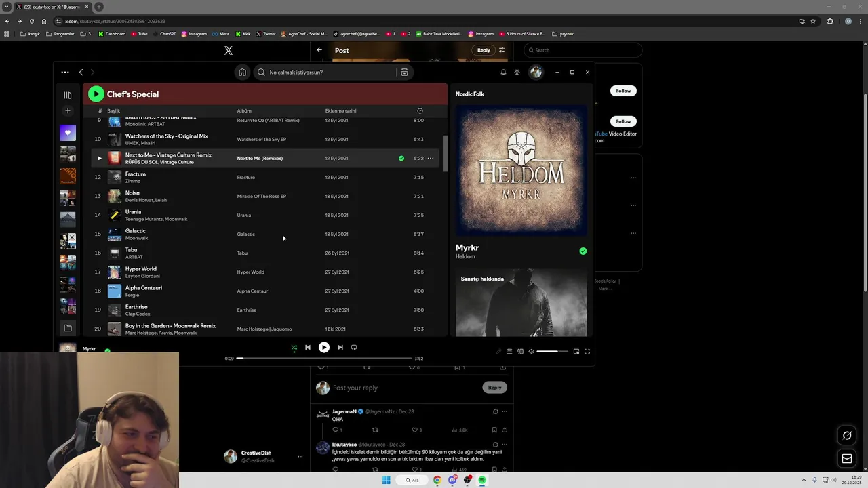Open Connect to a device icon
The height and width of the screenshot is (488, 868).
[520, 351]
